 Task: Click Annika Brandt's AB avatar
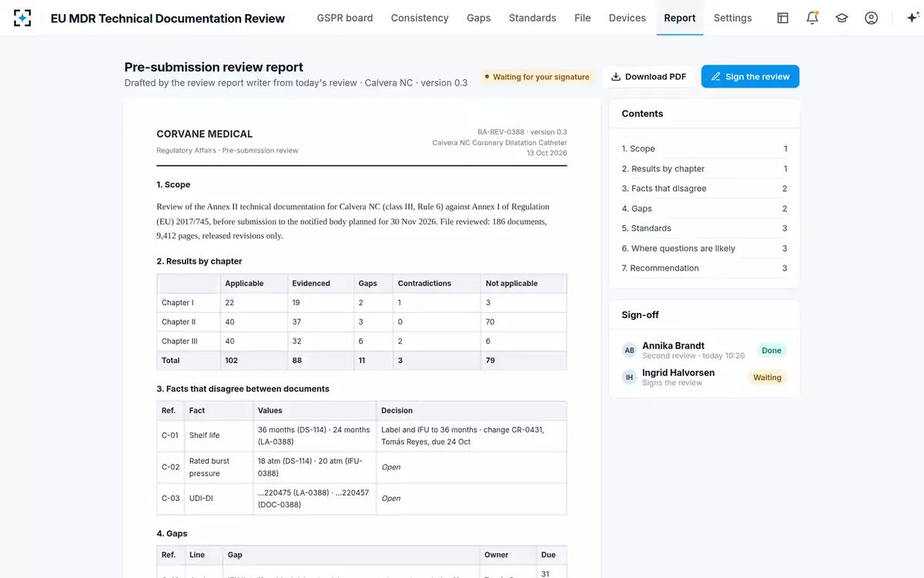coord(629,350)
